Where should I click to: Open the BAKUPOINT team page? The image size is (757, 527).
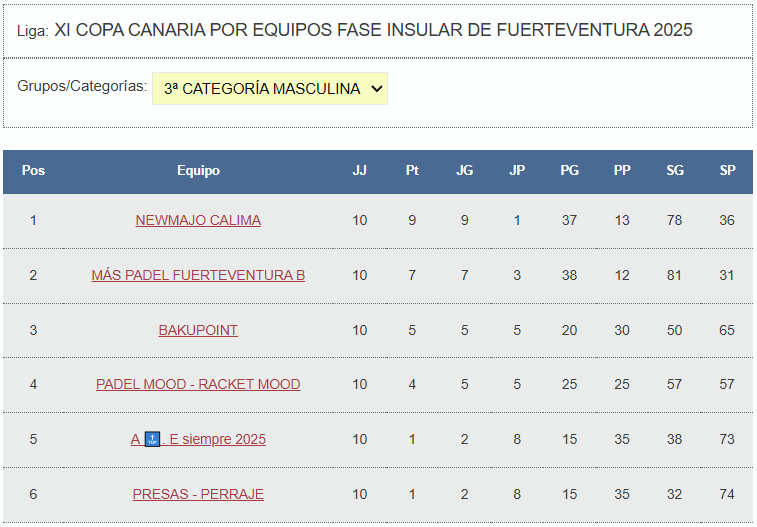(x=198, y=330)
